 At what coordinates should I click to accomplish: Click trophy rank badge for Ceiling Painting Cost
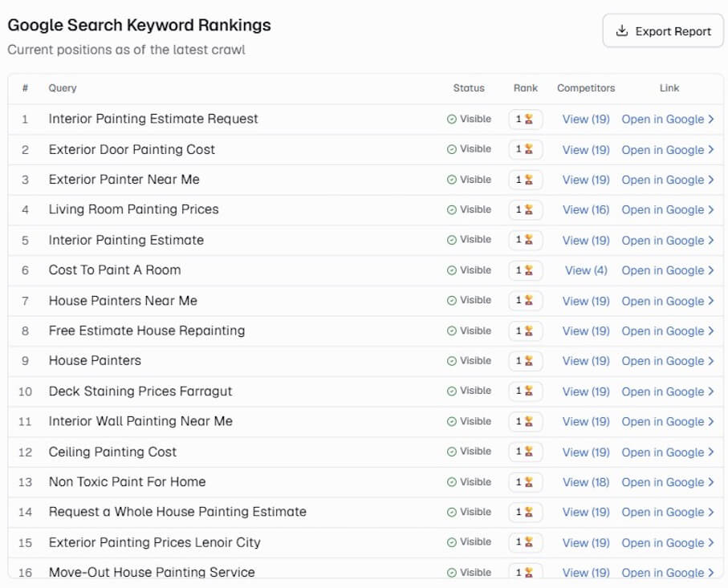526,452
